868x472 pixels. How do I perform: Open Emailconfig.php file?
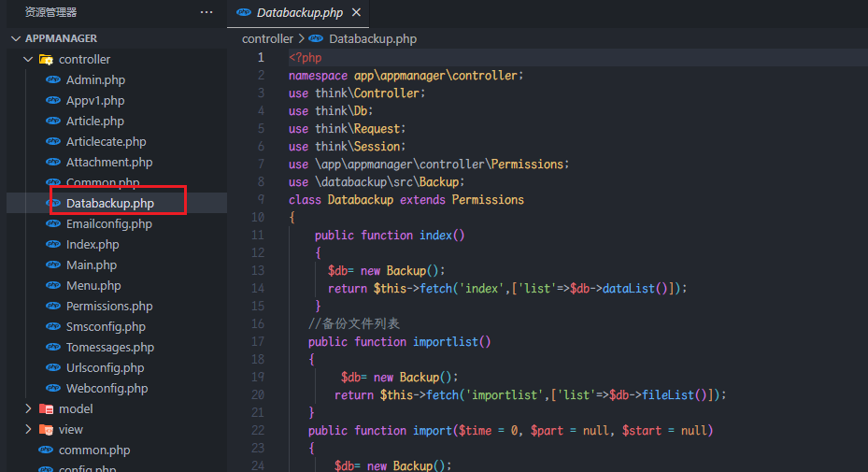(x=109, y=223)
